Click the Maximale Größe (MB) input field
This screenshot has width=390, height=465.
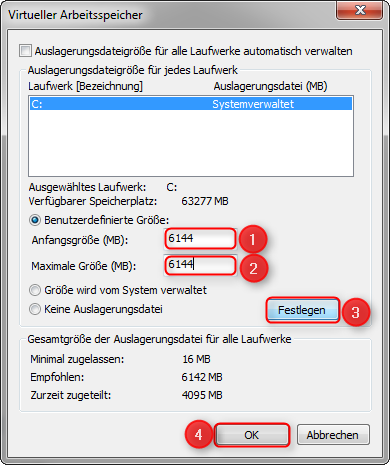pos(200,265)
